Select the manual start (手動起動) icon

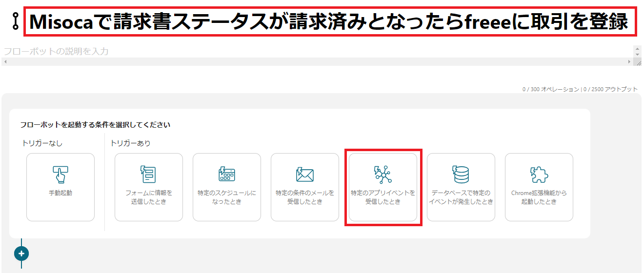[x=60, y=174]
